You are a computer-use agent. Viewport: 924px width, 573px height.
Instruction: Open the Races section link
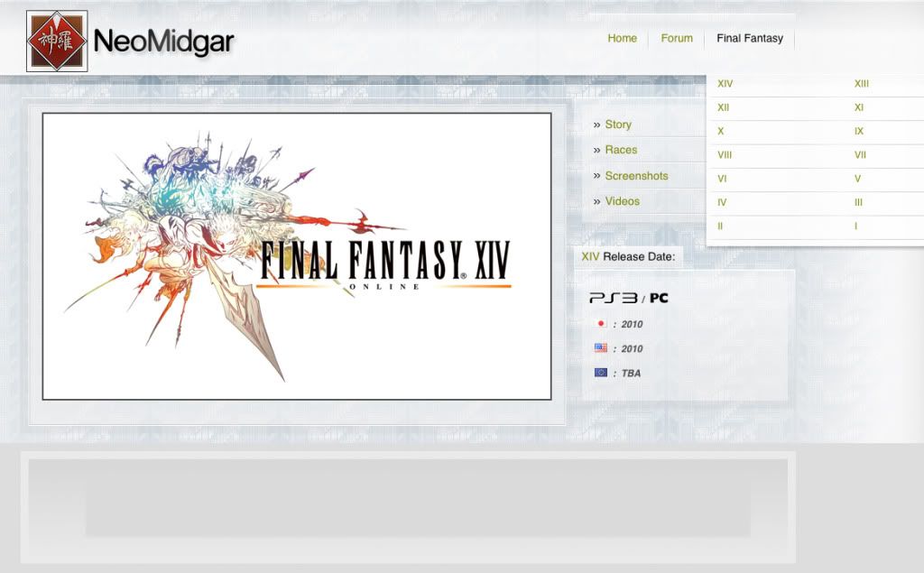621,150
